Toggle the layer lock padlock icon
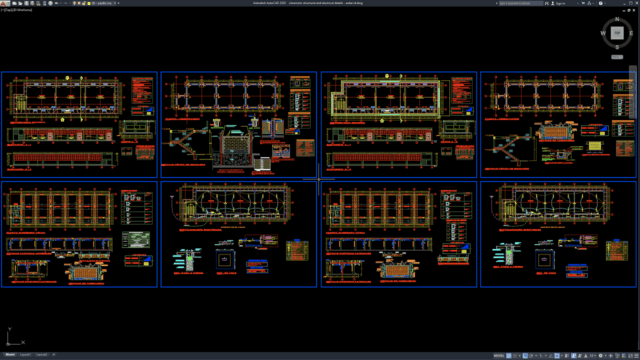Viewport: 640px width, 360px height. 84,3
